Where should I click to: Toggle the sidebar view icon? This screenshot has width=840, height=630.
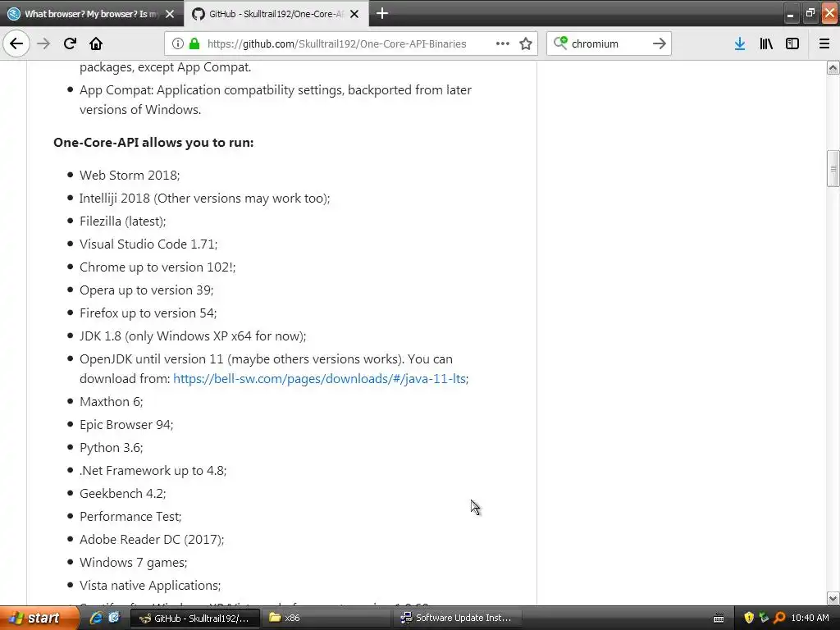(x=792, y=43)
